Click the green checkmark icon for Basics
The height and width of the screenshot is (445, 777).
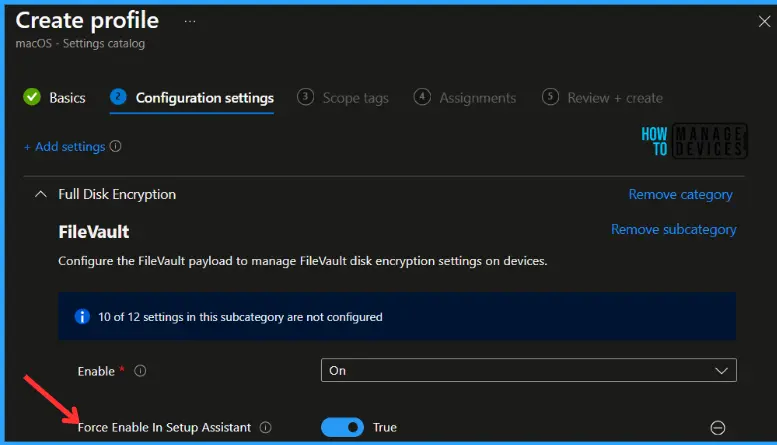pyautogui.click(x=32, y=97)
